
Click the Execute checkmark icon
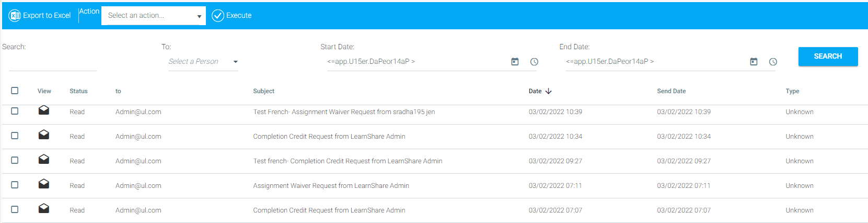tap(218, 16)
